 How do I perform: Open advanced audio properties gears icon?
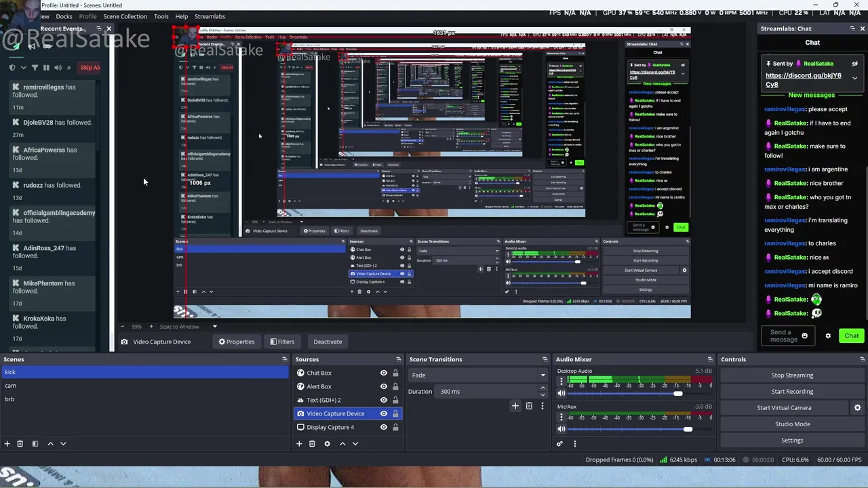coord(559,444)
